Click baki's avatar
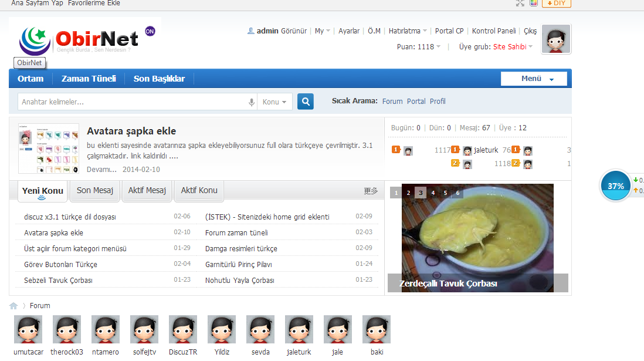This screenshot has width=644, height=361. point(377,329)
